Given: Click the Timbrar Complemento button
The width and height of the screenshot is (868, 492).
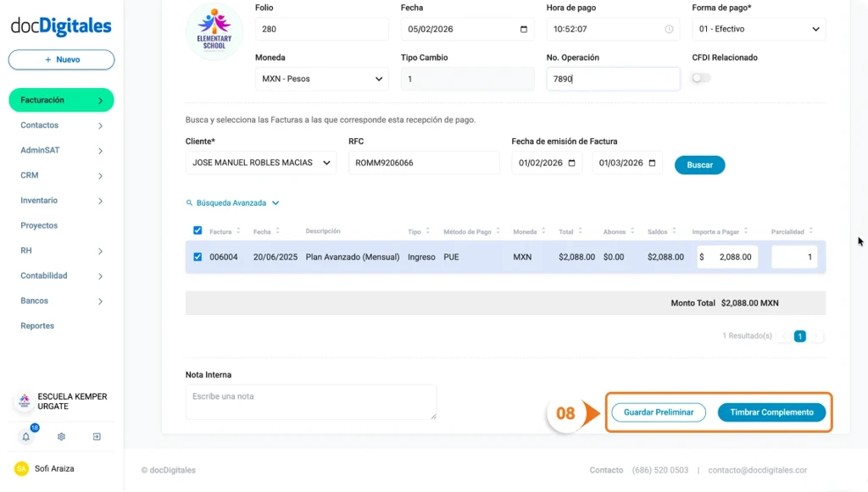Looking at the screenshot, I should pos(771,412).
